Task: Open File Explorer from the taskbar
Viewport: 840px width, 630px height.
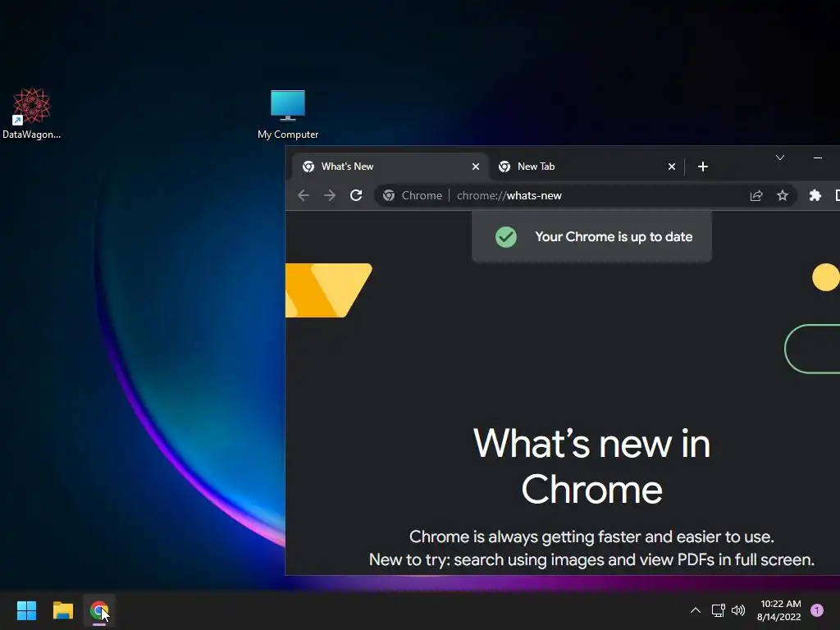Action: pyautogui.click(x=62, y=610)
